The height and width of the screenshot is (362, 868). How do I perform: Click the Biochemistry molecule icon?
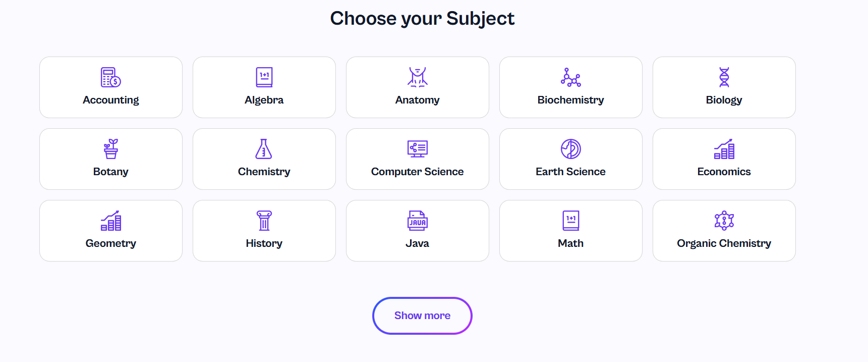click(x=571, y=77)
